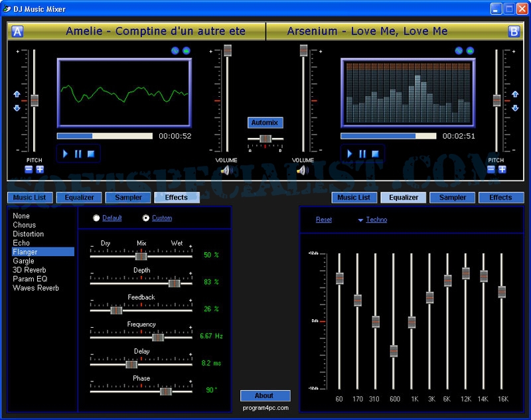Click the Custom preset link text
This screenshot has width=531, height=420.
point(162,218)
